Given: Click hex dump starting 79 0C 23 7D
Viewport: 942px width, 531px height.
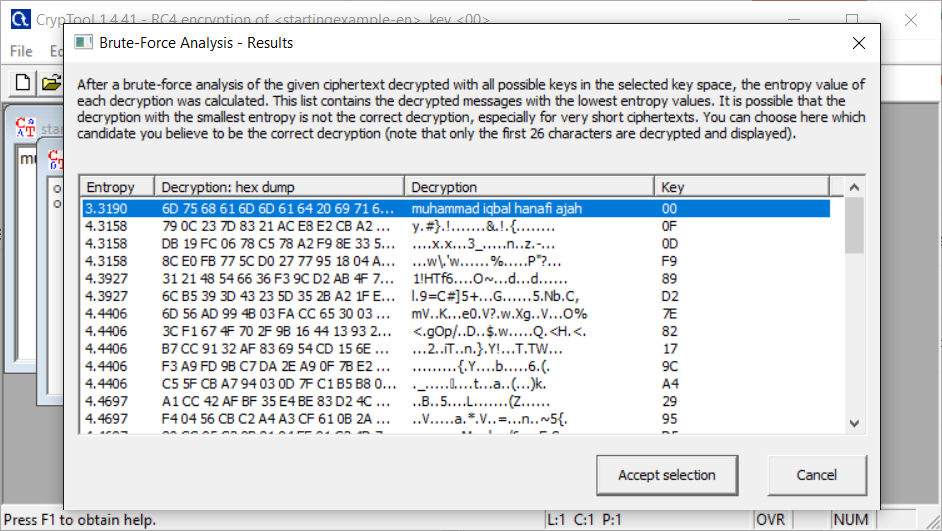Looking at the screenshot, I should tap(276, 226).
